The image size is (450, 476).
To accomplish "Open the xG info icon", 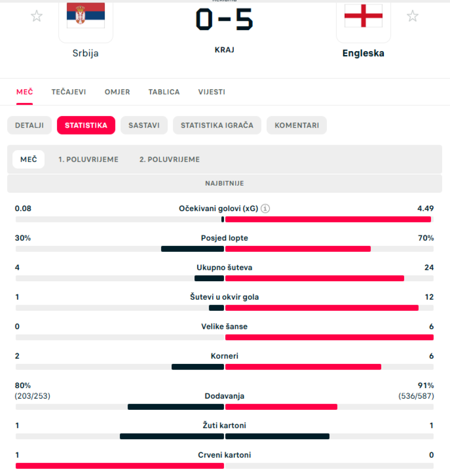I will click(x=265, y=209).
